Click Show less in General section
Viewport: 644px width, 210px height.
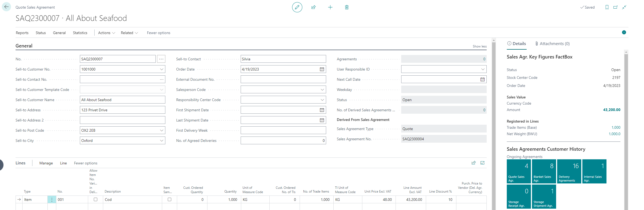click(x=479, y=46)
